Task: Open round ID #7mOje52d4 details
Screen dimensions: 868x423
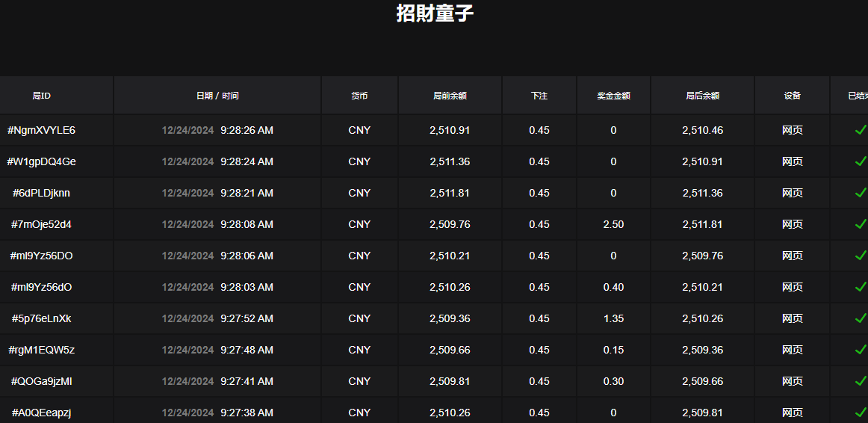Action: coord(41,224)
